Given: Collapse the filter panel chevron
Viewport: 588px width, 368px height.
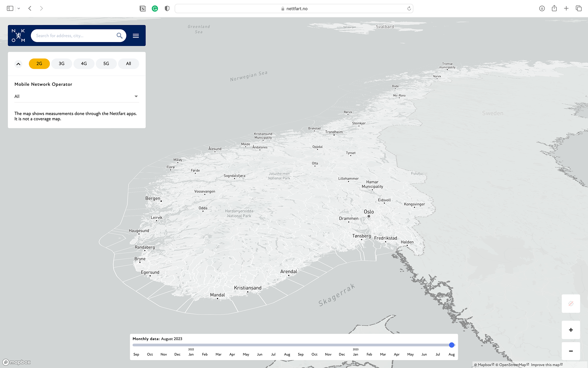Looking at the screenshot, I should (x=18, y=64).
